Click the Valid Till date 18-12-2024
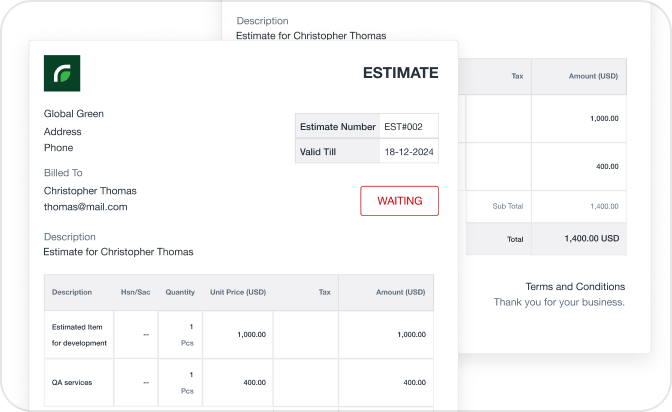The height and width of the screenshot is (412, 672). click(408, 152)
